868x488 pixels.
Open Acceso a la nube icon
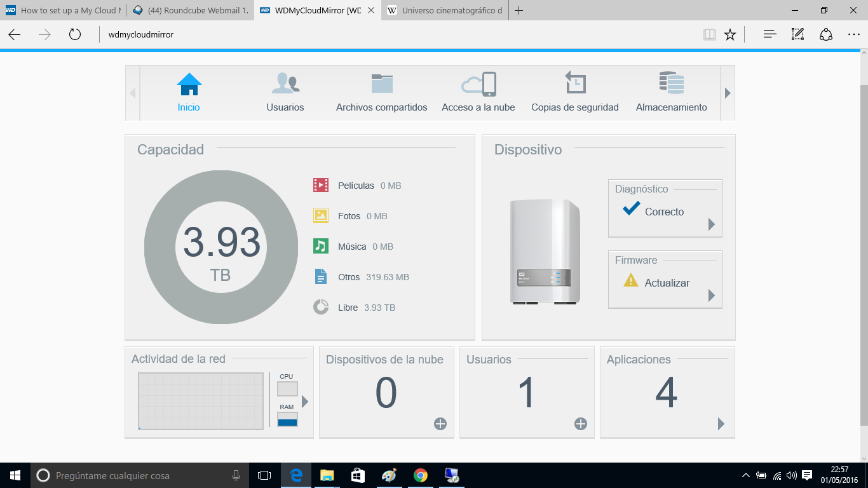(478, 84)
